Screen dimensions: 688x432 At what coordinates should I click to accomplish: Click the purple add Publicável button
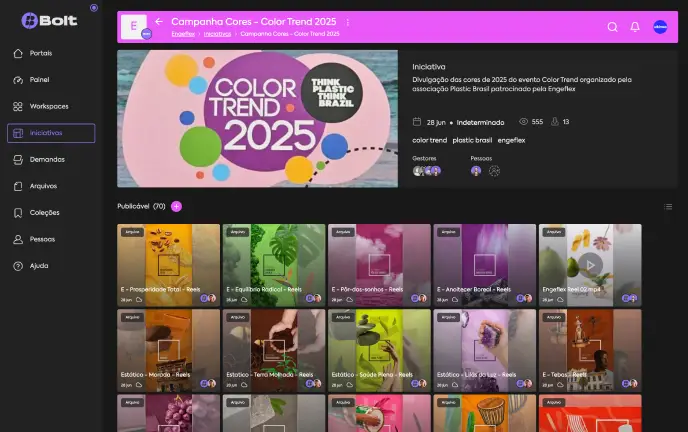pyautogui.click(x=176, y=206)
